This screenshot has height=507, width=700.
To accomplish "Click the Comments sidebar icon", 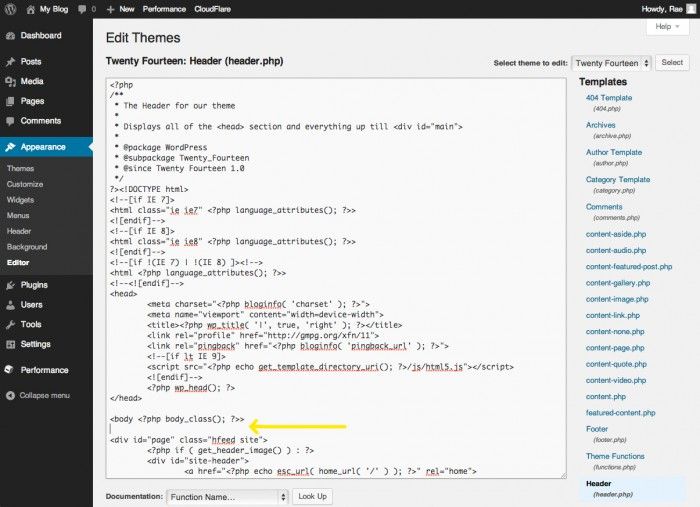I will pyautogui.click(x=10, y=121).
